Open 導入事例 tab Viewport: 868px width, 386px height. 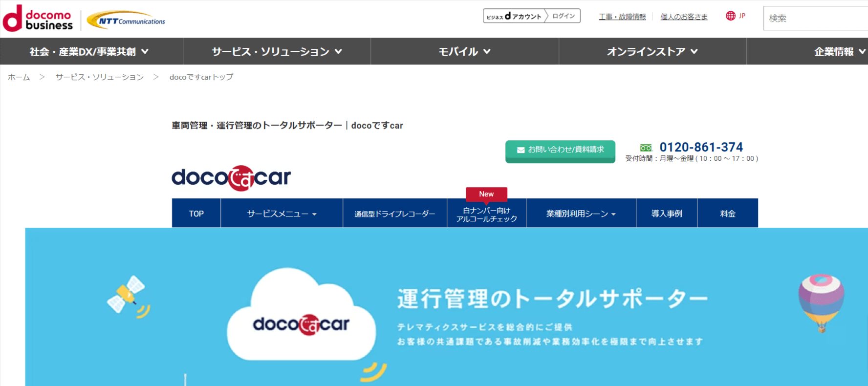click(x=667, y=214)
